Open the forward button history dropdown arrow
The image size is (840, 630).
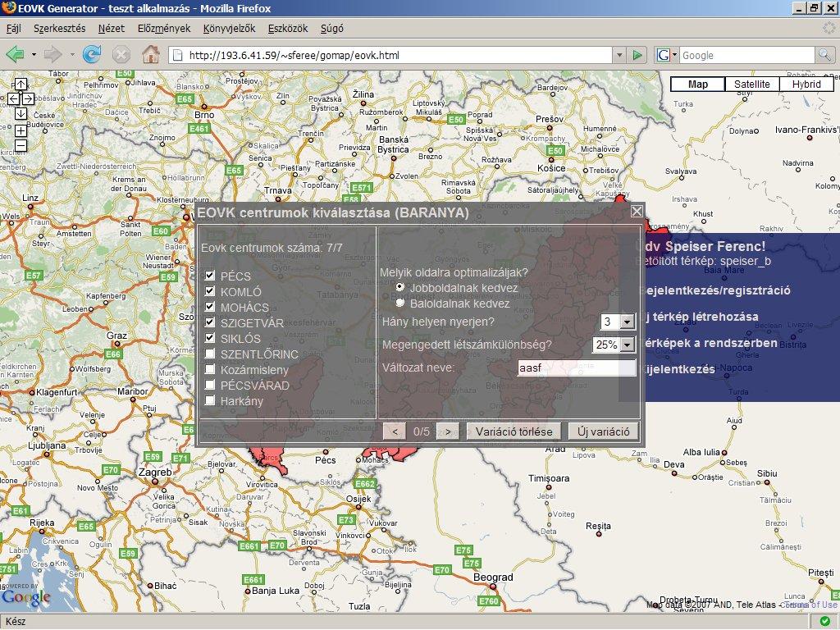72,55
